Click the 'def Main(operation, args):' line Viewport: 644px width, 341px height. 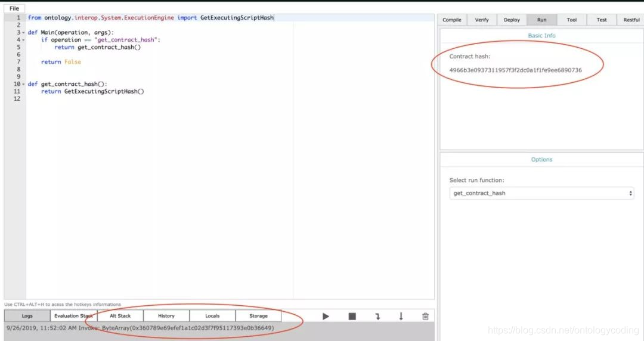tap(70, 32)
